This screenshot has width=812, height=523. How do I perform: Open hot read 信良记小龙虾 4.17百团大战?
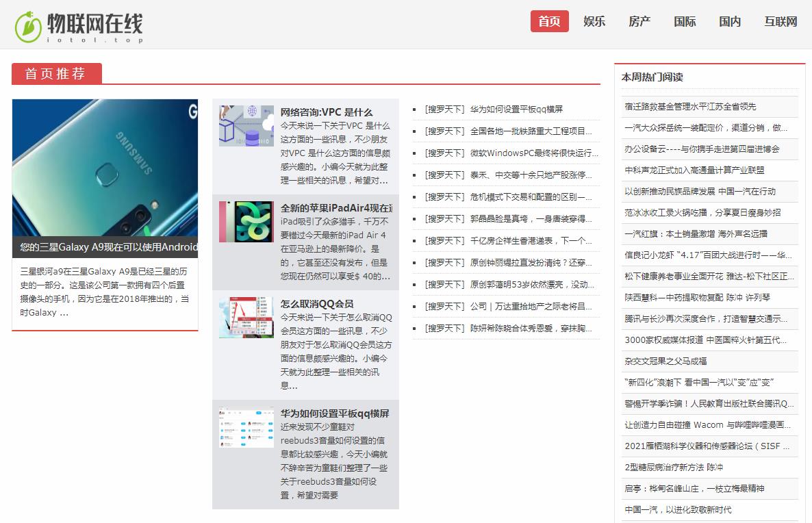click(x=708, y=255)
